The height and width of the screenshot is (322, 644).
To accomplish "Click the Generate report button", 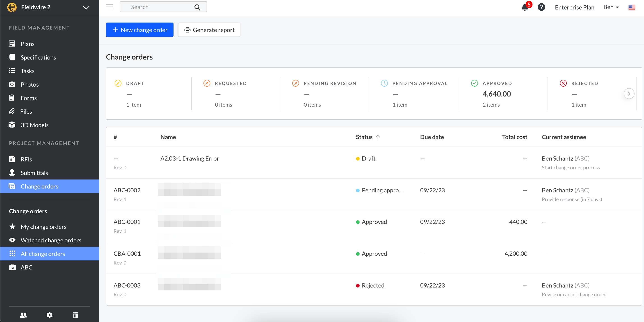I will point(209,30).
